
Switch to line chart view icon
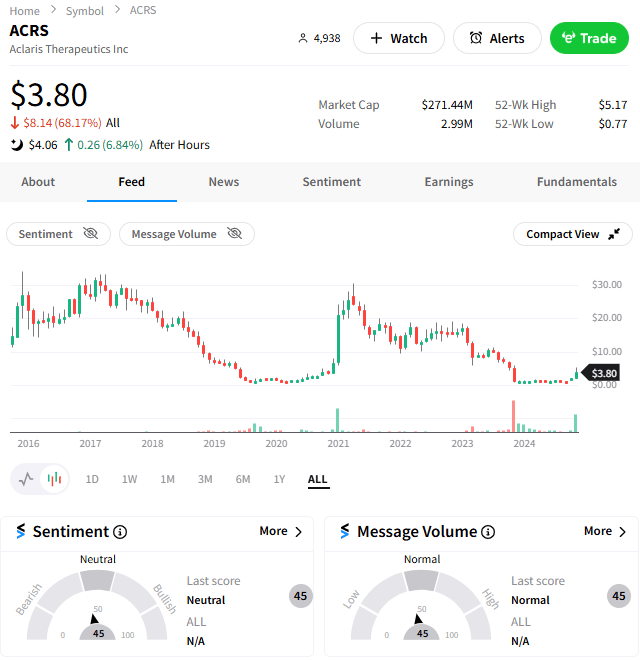click(26, 479)
